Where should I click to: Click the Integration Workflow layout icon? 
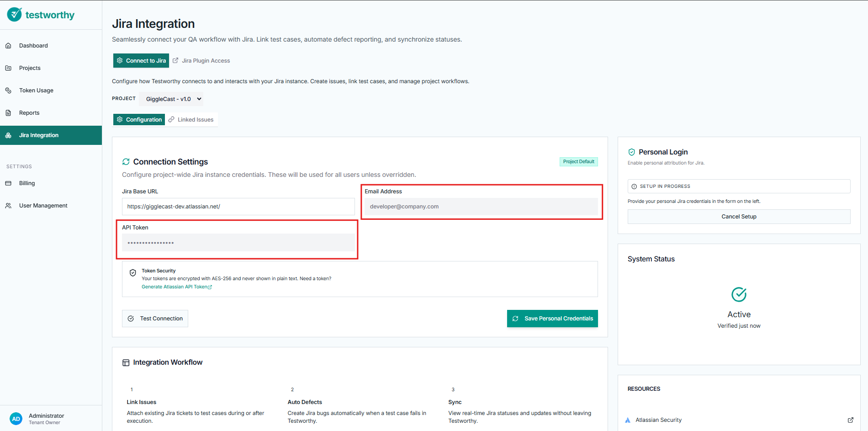tap(126, 362)
